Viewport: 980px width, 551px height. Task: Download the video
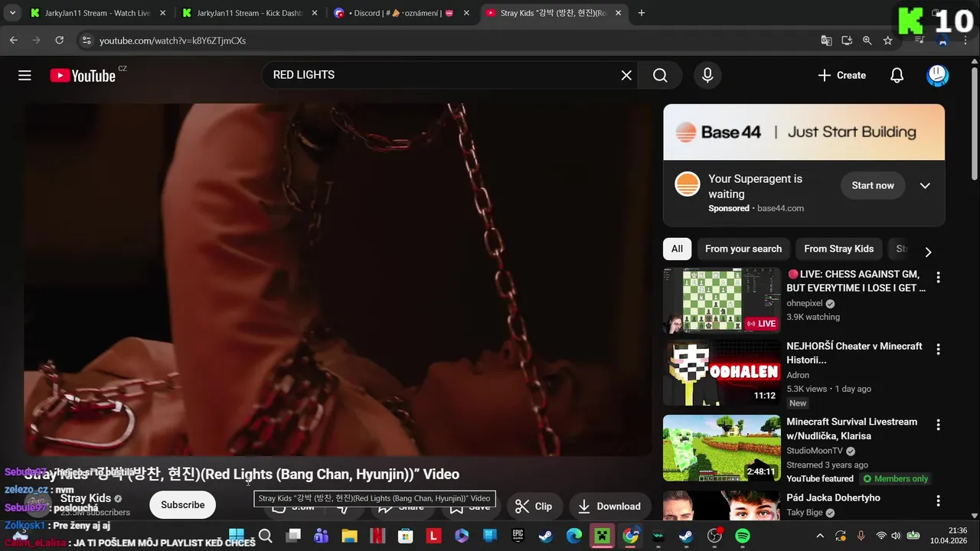click(609, 506)
